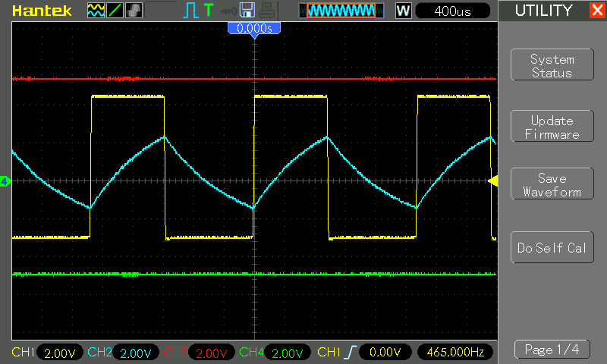
Task: Click the 0.000s trigger position marker
Action: [x=254, y=28]
